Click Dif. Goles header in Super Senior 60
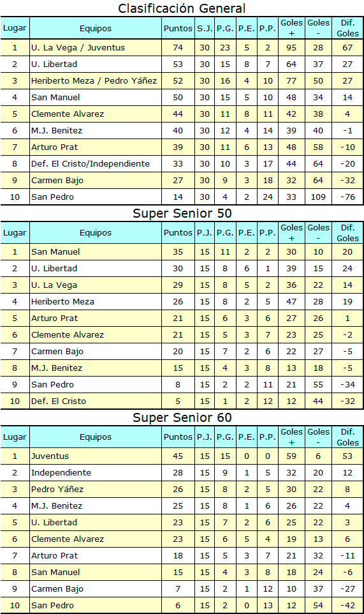364x614 pixels. 347,437
